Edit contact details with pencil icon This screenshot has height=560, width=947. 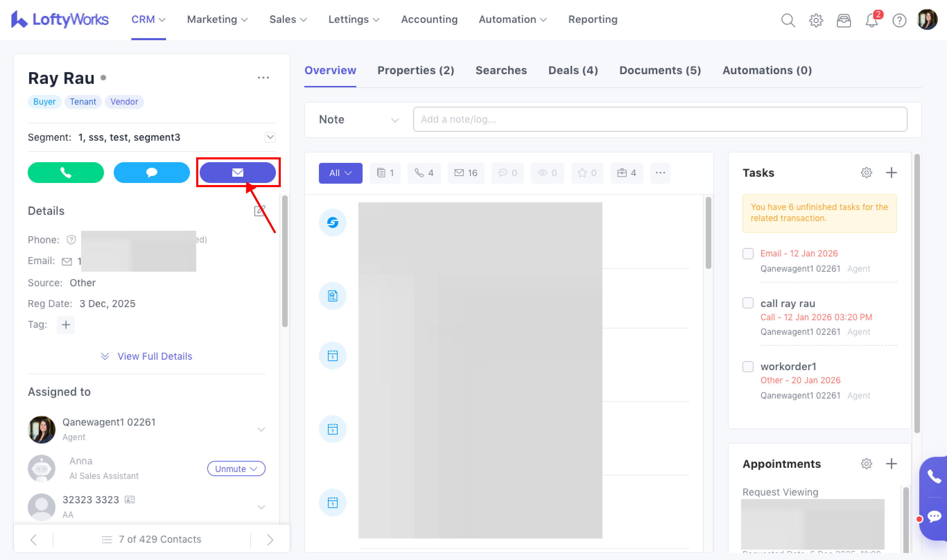260,211
